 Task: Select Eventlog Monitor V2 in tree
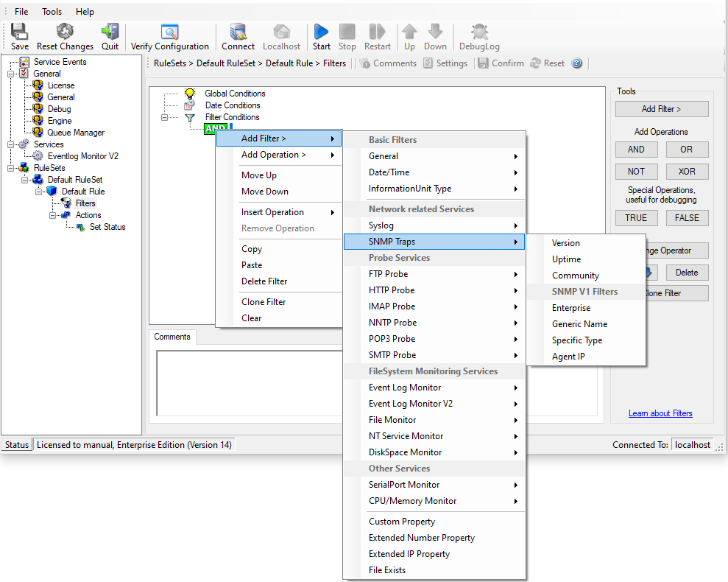[82, 156]
